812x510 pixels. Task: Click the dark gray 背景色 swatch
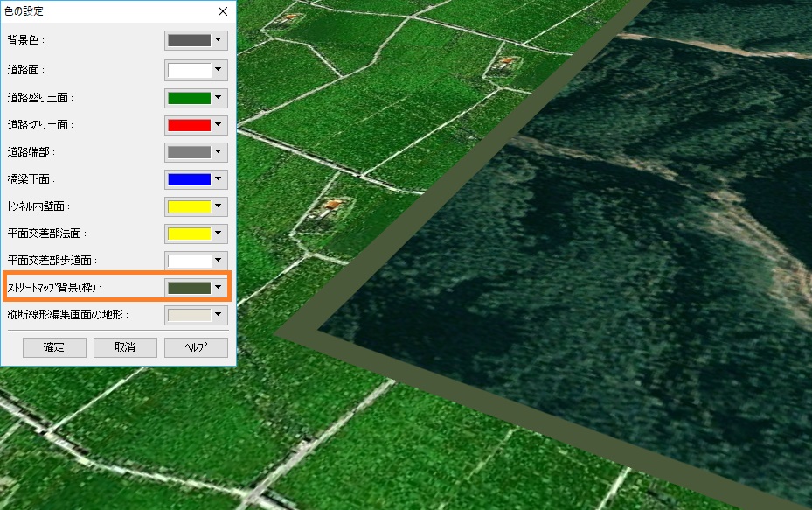pos(189,40)
